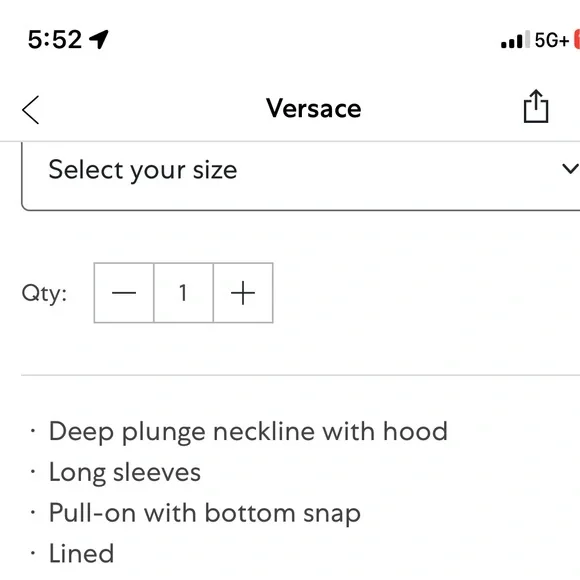Click the Versace page title
This screenshot has width=580, height=580.
click(314, 108)
